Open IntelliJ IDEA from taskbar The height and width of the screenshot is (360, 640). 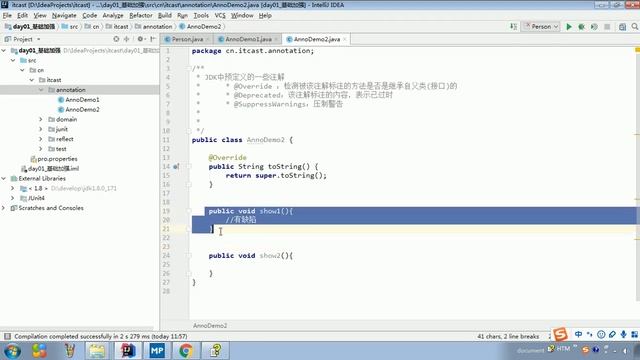click(128, 351)
